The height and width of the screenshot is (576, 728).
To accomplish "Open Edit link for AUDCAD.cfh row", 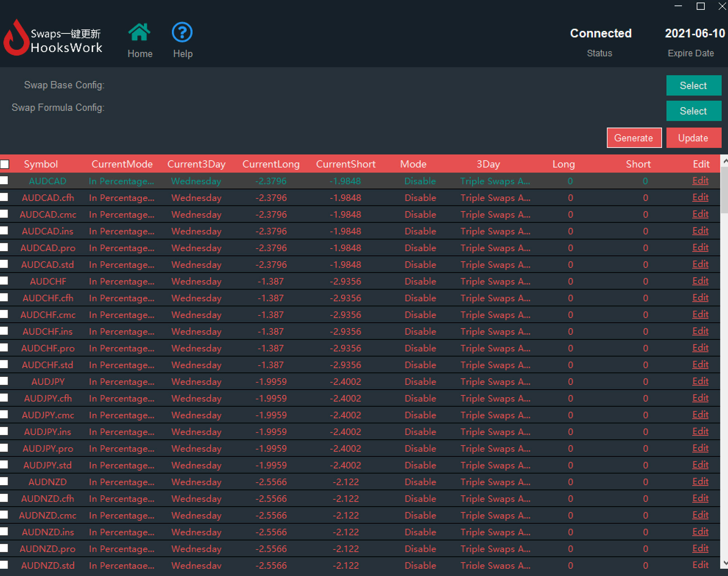I will pos(700,197).
